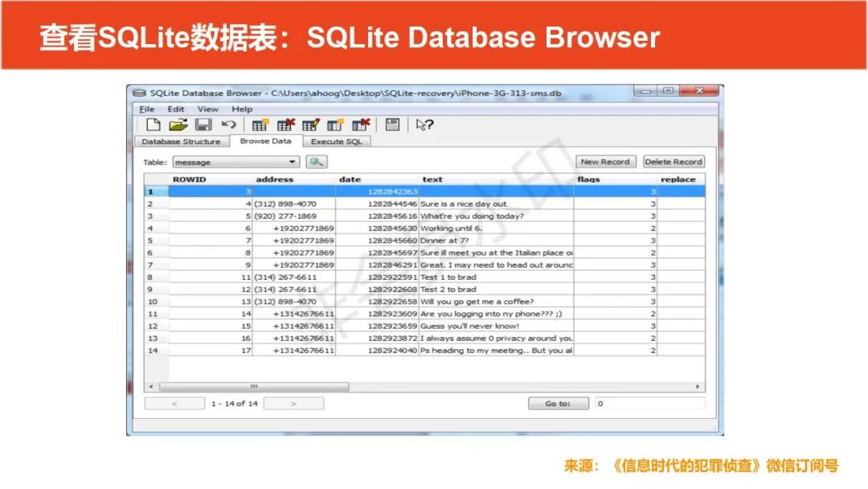Image resolution: width=868 pixels, height=489 pixels.
Task: Open the File menu
Action: coord(147,109)
